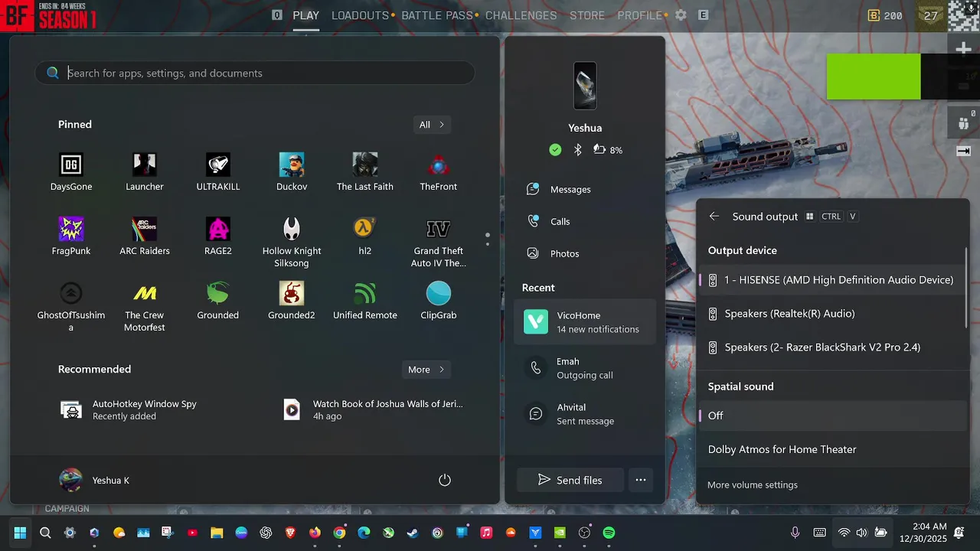This screenshot has height=551, width=980.
Task: Open Grounded2 pinned app
Action: point(292,300)
